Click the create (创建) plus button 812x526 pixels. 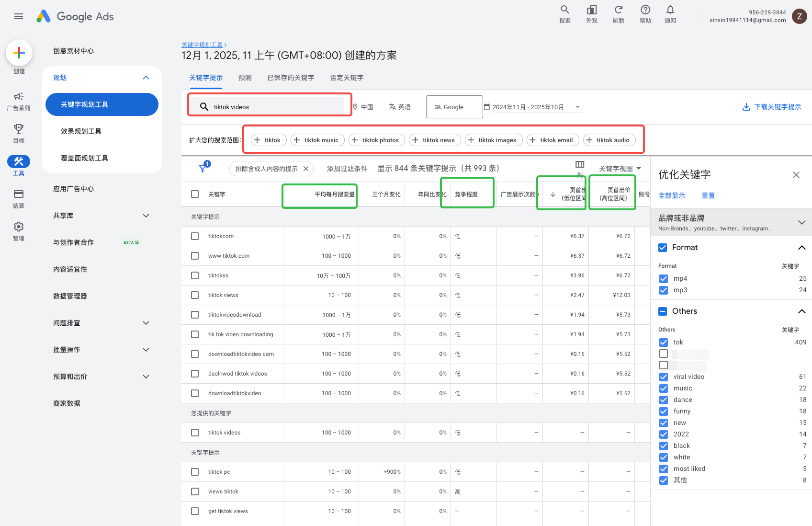tap(19, 53)
